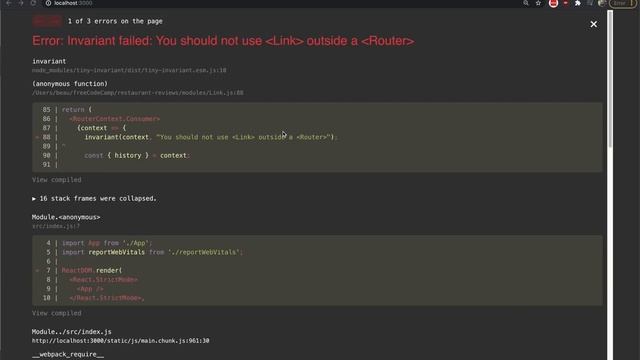Click the browser forward arrow
The width and height of the screenshot is (640, 360).
(x=21, y=3)
